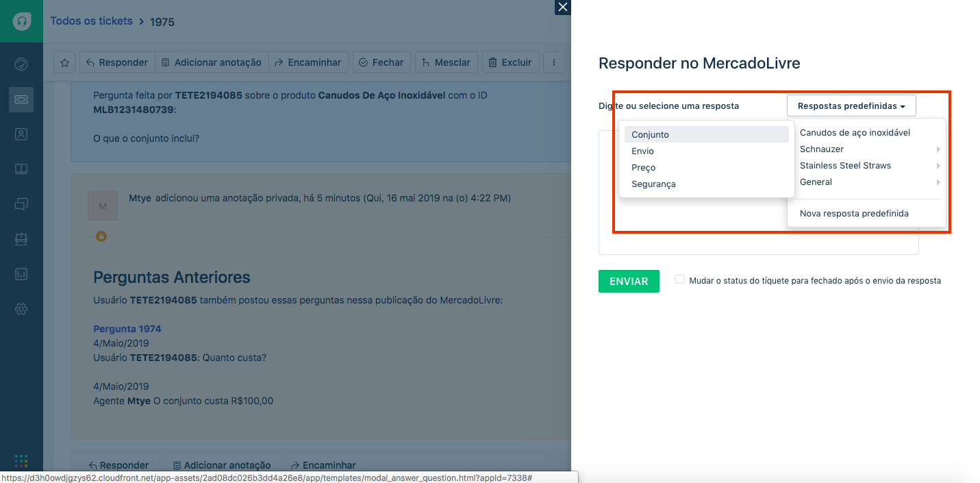
Task: Open the Todos os tickets breadcrumb link
Action: (x=91, y=21)
